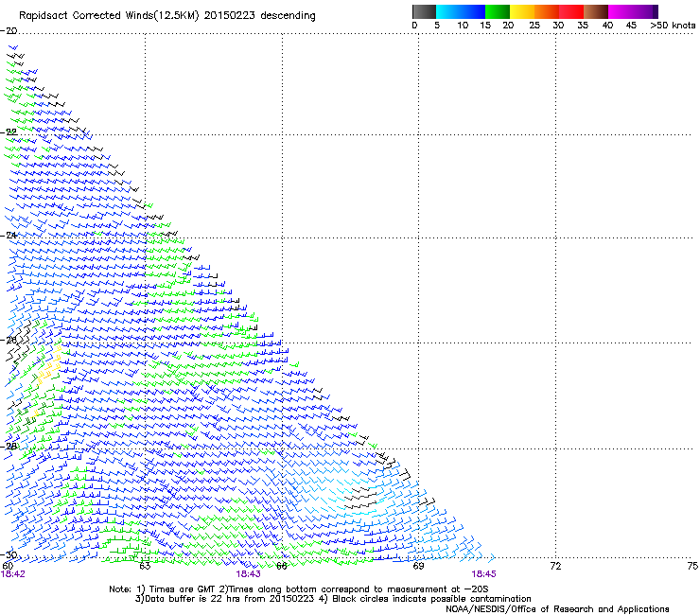Click the '66' longitude axis label
This screenshot has height=615, width=700.
pos(282,566)
